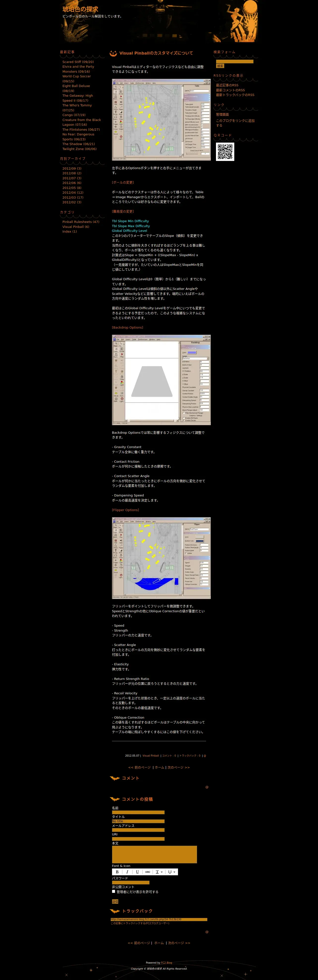Open the Index (1) category
This screenshot has height=980, width=318.
coord(70,231)
